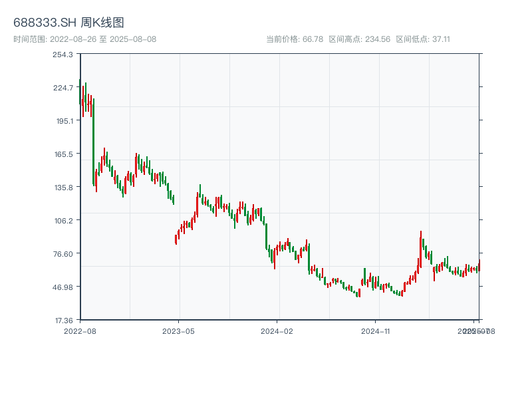Viewport: 532px width, 399px height.
Task: Click the 76.60 y-axis price label
Action: (x=63, y=254)
